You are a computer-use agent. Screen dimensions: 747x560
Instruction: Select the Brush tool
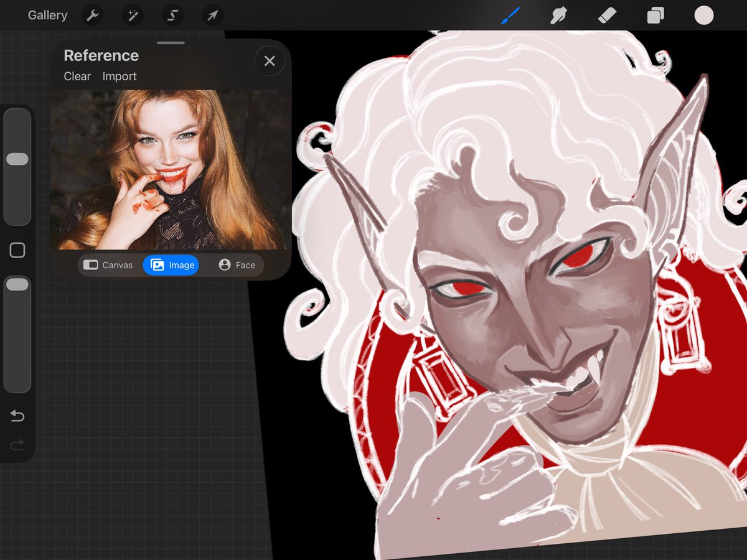[x=510, y=16]
